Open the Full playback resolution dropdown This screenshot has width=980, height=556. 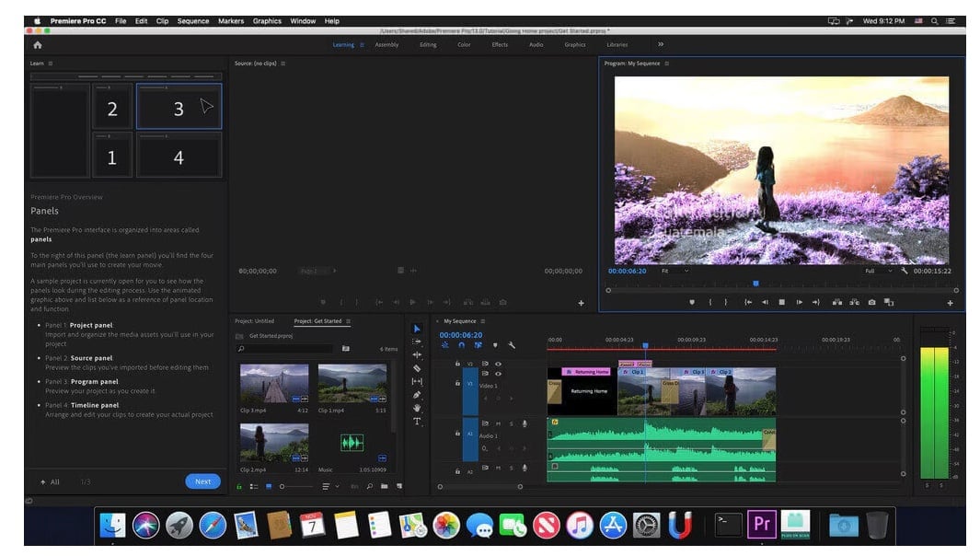pyautogui.click(x=880, y=271)
